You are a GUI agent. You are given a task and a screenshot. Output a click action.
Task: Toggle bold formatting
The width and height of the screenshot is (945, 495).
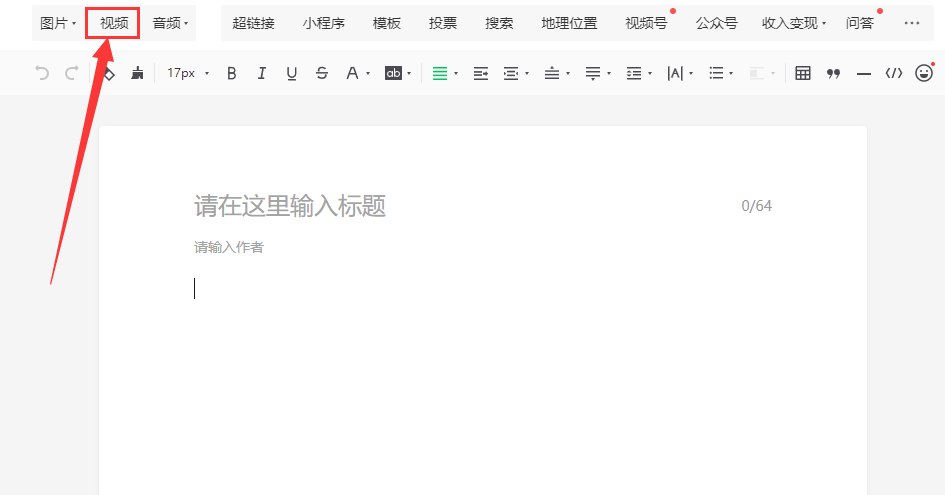(x=231, y=73)
